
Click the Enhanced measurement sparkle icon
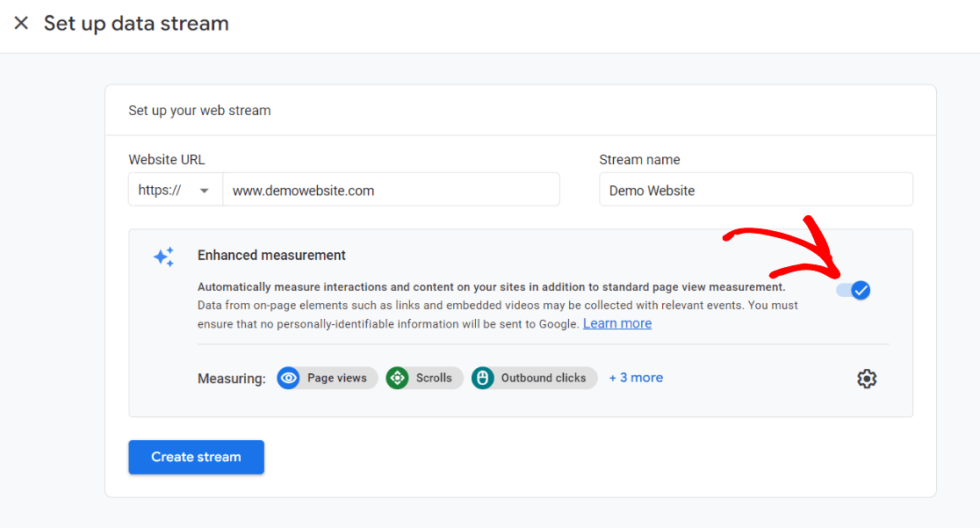(x=163, y=257)
